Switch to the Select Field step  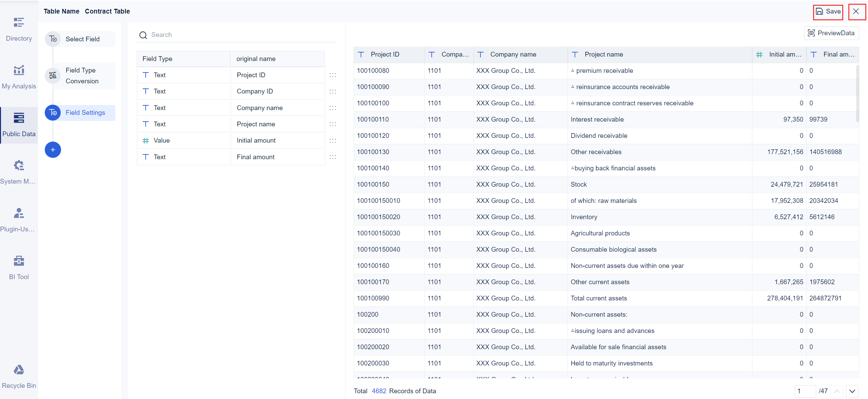(x=82, y=39)
